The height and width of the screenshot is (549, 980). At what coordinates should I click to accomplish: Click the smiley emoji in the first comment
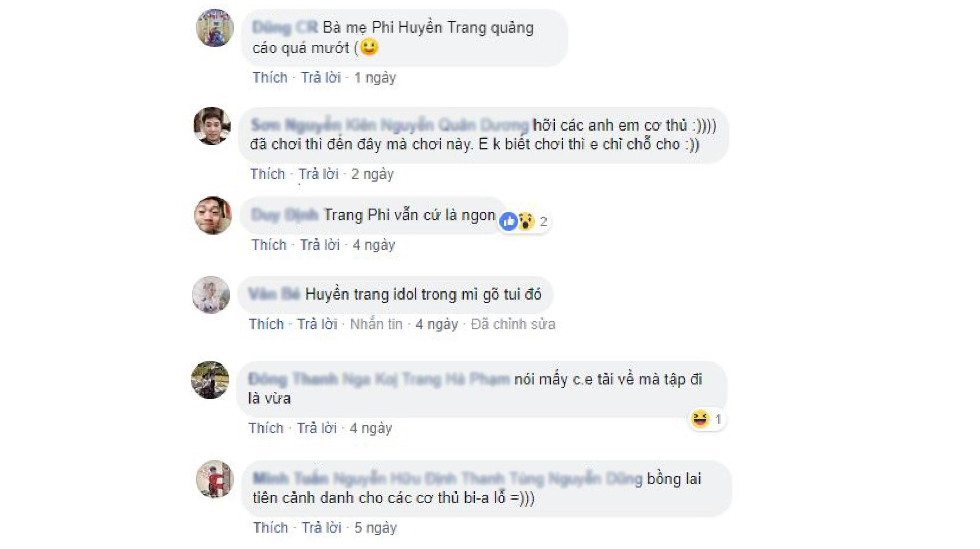click(x=369, y=47)
